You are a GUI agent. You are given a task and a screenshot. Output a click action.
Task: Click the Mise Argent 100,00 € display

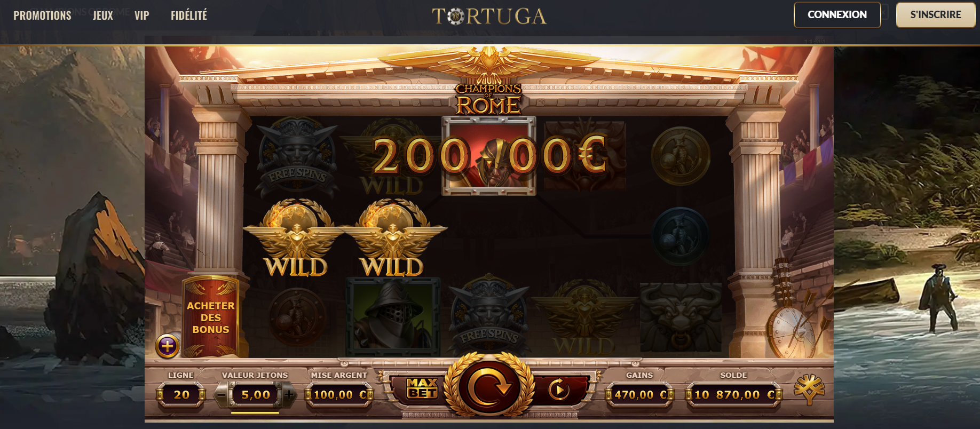(x=339, y=395)
